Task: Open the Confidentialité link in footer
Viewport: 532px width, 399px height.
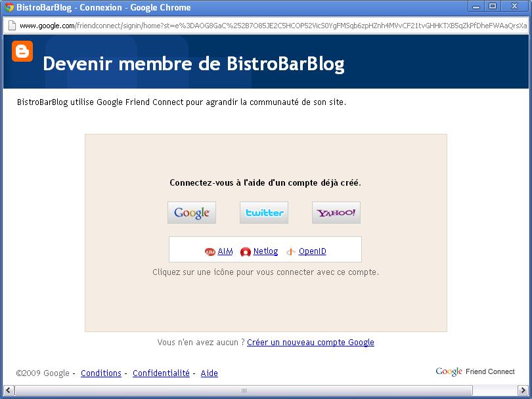Action: [x=161, y=373]
